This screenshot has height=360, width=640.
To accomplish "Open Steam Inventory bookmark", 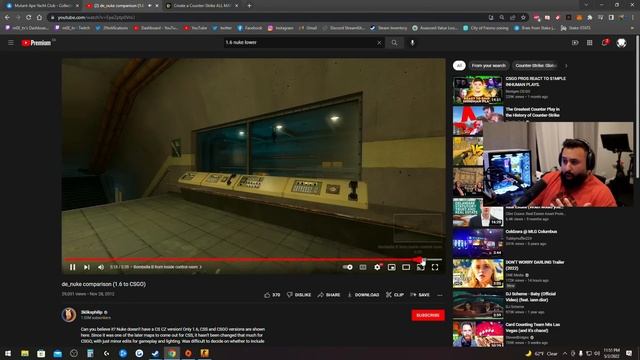I will pyautogui.click(x=389, y=28).
